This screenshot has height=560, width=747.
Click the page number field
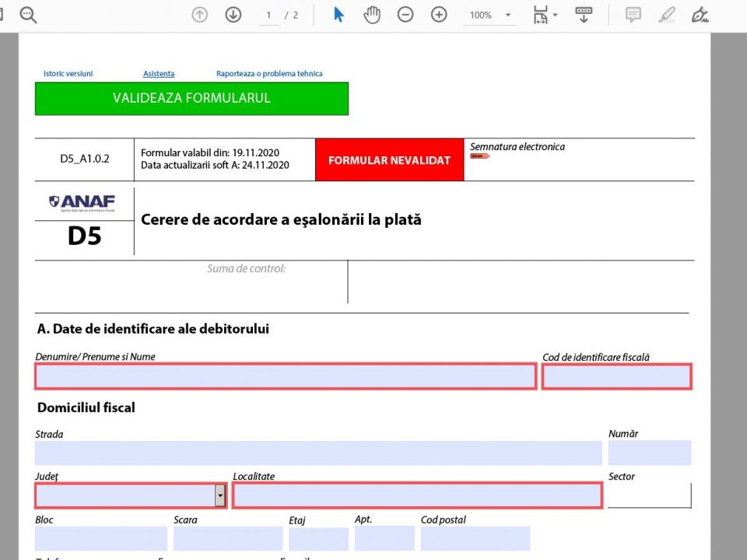268,15
